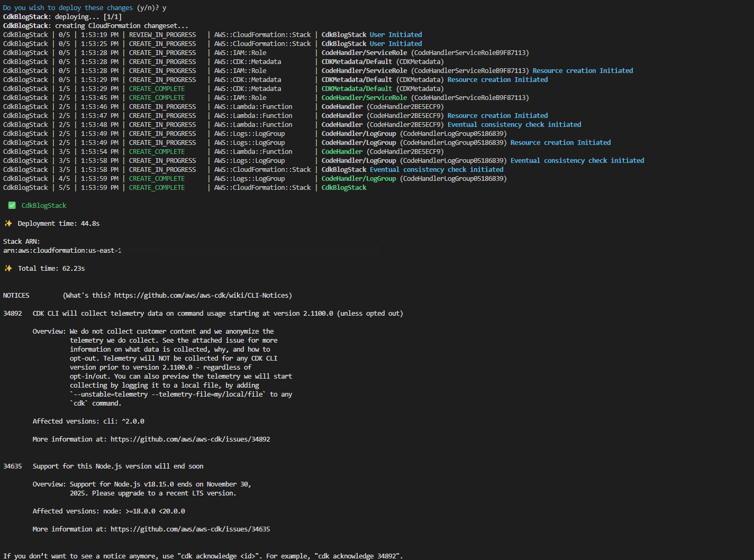This screenshot has width=754, height=560.
Task: Click the 'Do you wish to deploy these changes' prompt
Action: (x=68, y=7)
